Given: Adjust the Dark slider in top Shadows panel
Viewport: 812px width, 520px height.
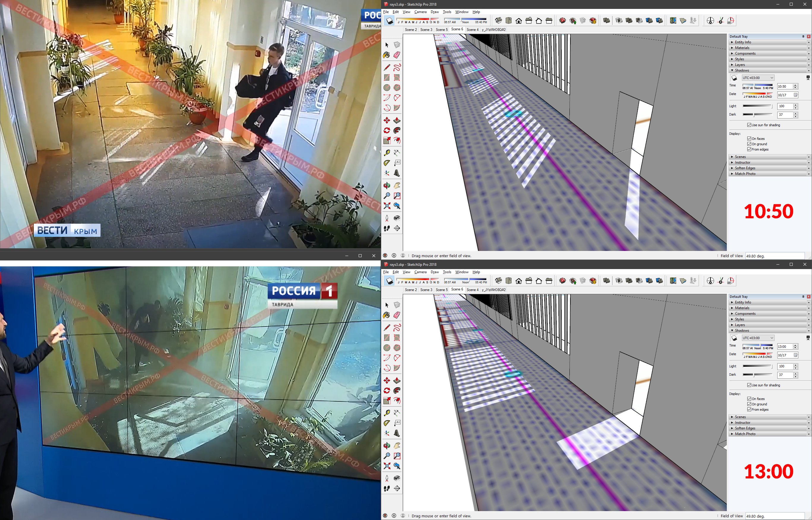Looking at the screenshot, I should coord(754,115).
